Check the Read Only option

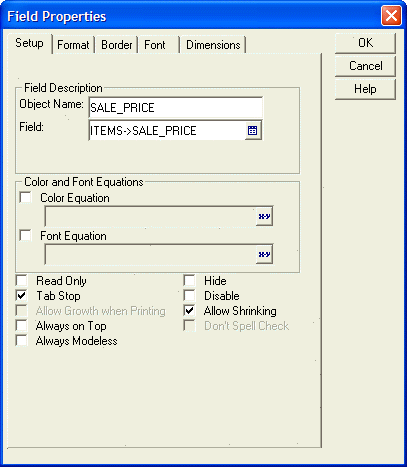click(x=22, y=281)
